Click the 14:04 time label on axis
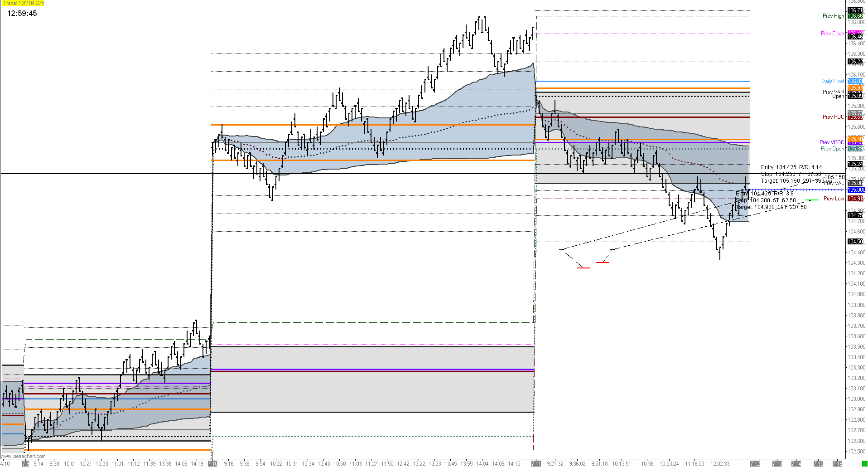The height and width of the screenshot is (467, 868). 482,464
